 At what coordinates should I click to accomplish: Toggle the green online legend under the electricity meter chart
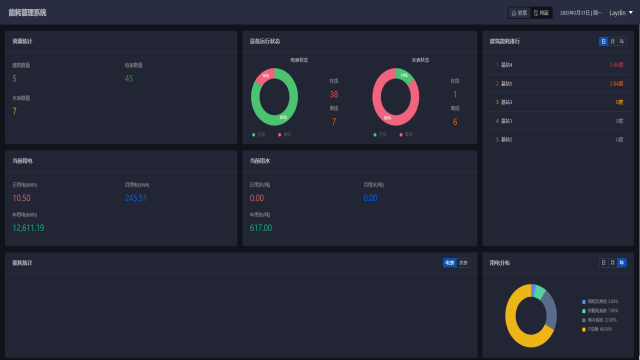coord(259,135)
